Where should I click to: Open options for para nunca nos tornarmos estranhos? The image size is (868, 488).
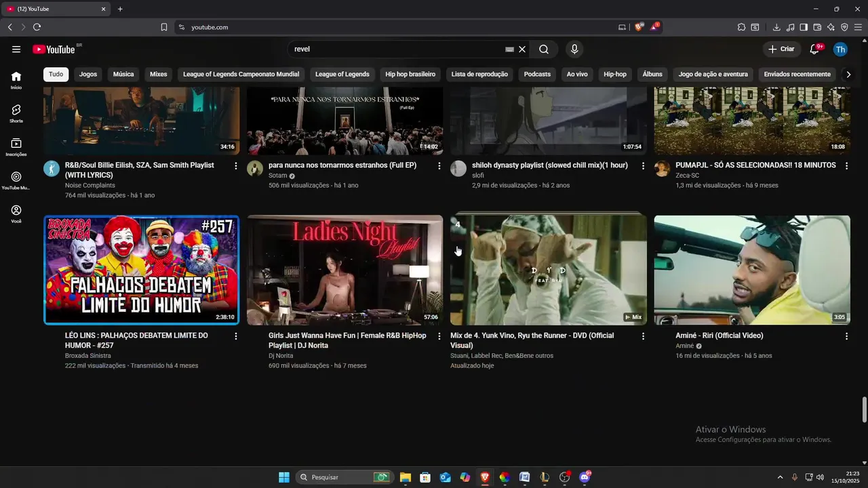439,166
